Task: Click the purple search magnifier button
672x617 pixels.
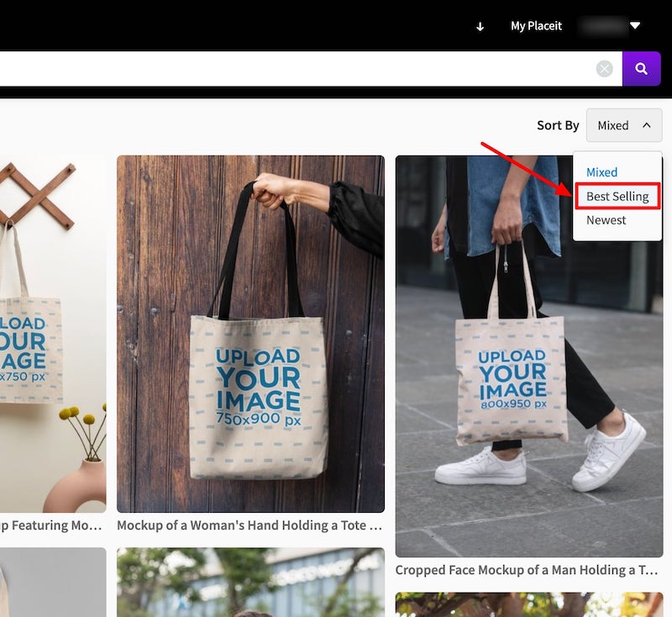Action: (x=641, y=69)
